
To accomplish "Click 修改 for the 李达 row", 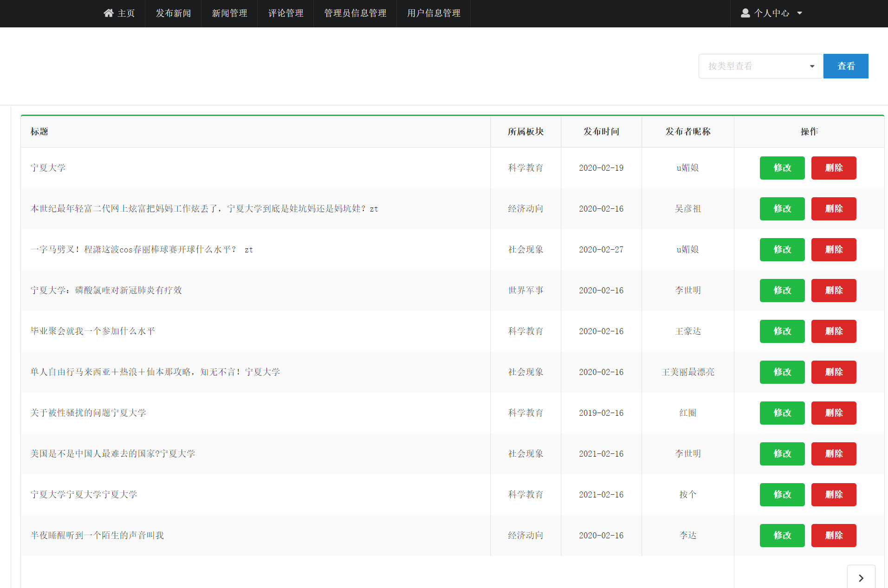I will (x=782, y=536).
